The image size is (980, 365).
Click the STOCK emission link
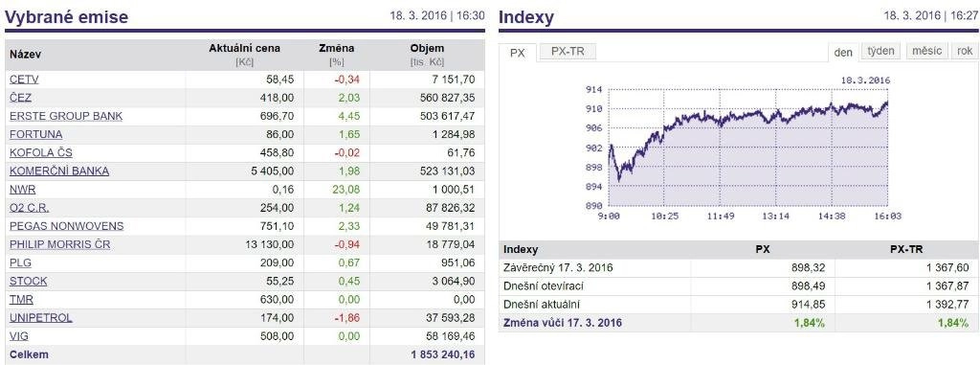tap(28, 281)
